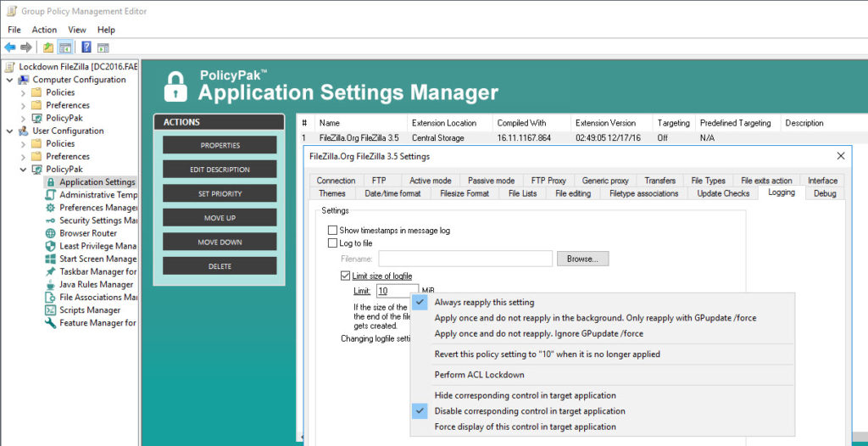Expand Preferences under Computer Configuration
The width and height of the screenshot is (868, 446).
23,105
